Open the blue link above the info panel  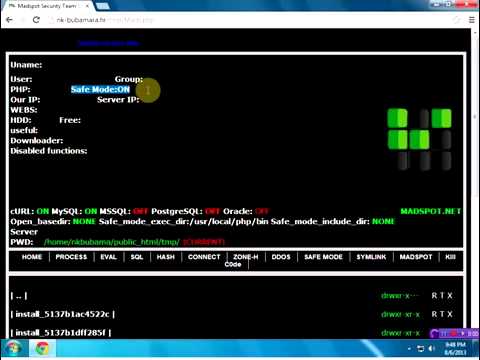click(109, 43)
